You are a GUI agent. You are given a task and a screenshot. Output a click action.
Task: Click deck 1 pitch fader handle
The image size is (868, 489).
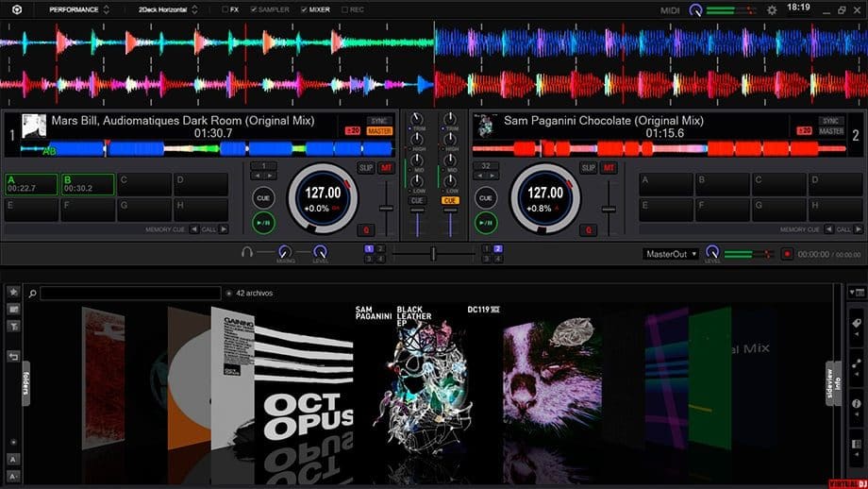pyautogui.click(x=386, y=209)
